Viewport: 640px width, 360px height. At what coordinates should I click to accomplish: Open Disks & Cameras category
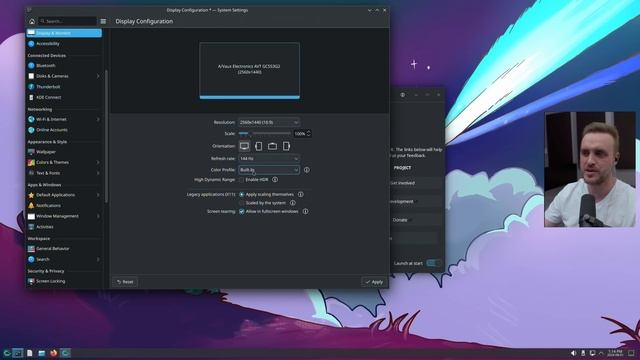click(x=64, y=76)
